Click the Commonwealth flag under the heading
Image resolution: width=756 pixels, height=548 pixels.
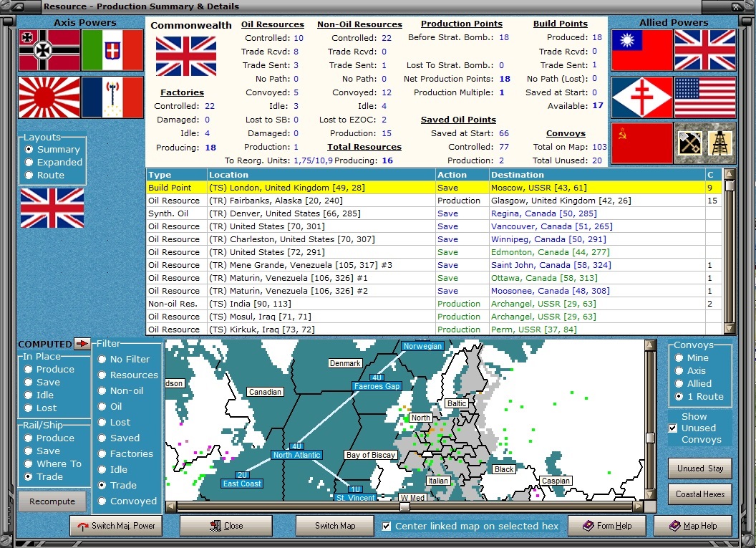186,57
